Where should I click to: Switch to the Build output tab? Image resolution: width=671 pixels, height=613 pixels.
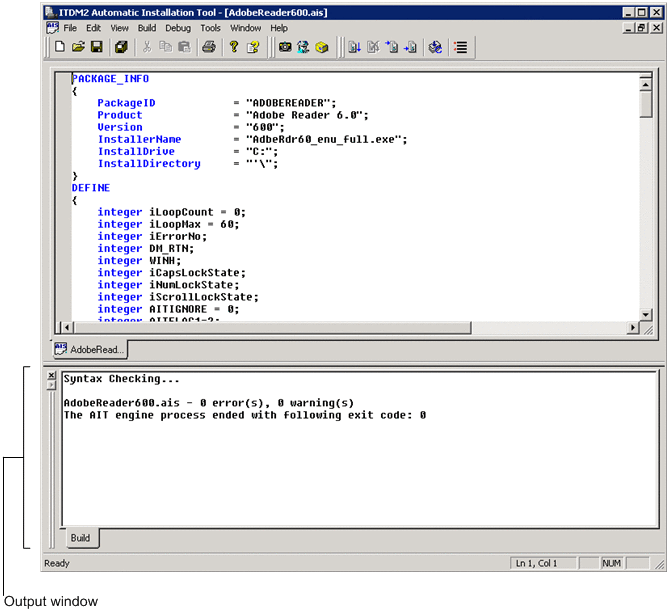tap(80, 538)
